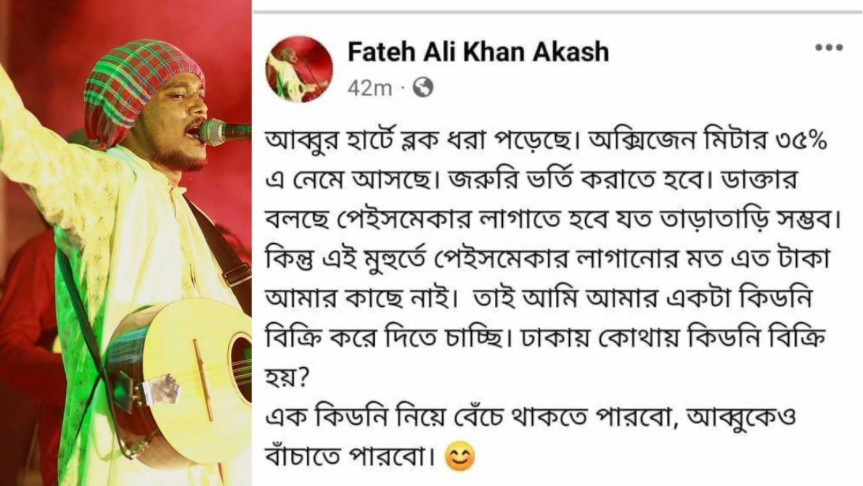Screen dimensions: 863x486
Task: Click the final text "বাঁচাতে পারবো।"
Action: [351, 456]
